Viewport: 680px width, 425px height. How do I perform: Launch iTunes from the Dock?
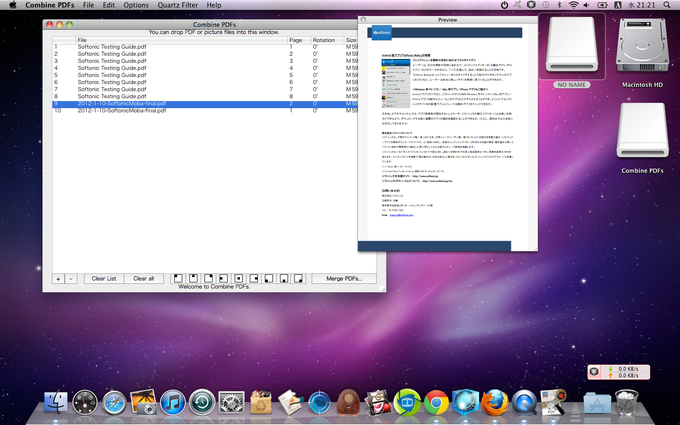click(x=173, y=403)
